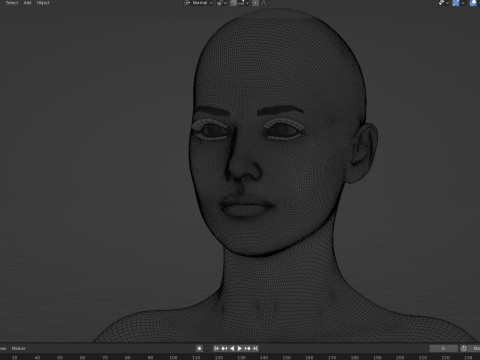Click frame 220 on timeline ruler

click(445, 357)
